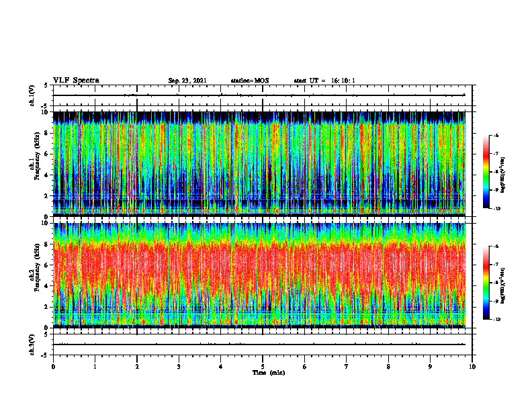Click the ch.1 spectrogram panel
532x411 pixels.
click(x=263, y=164)
